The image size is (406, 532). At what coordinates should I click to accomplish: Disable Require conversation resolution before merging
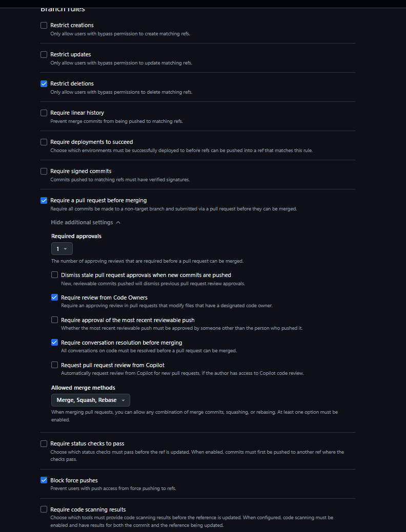[x=55, y=343]
